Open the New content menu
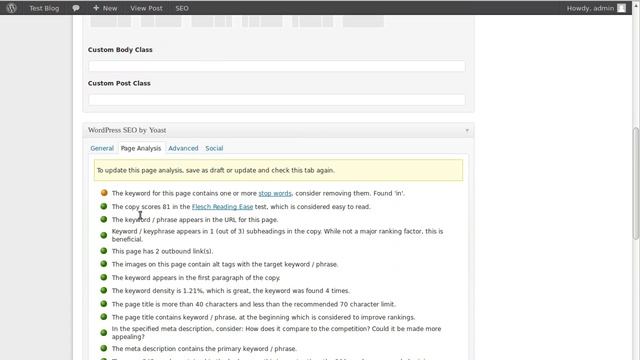640x360 pixels. tap(105, 8)
